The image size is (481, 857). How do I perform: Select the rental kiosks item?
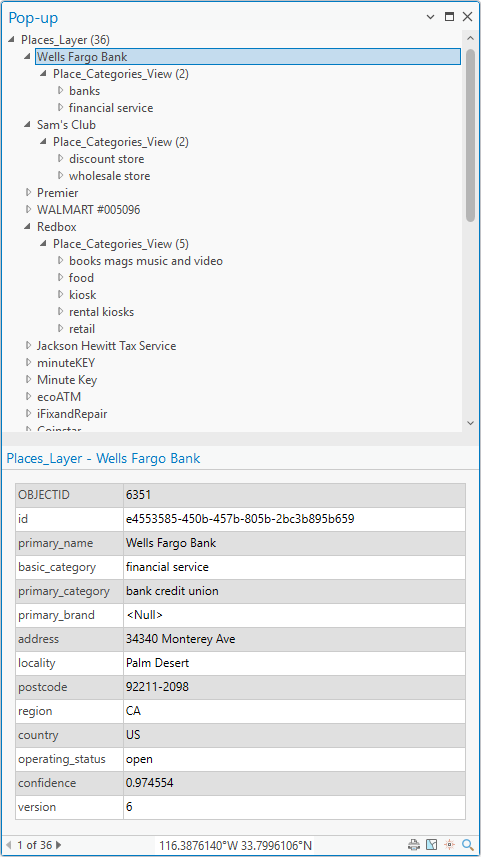[x=102, y=312]
